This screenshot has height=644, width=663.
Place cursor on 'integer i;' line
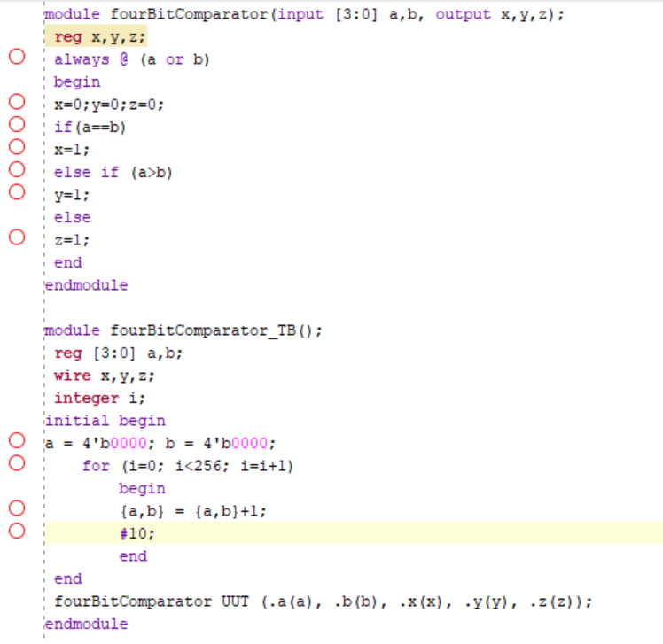[99, 398]
